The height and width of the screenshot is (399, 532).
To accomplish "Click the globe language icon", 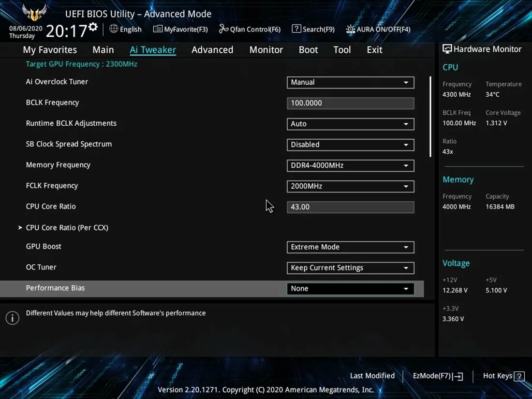I will coord(114,29).
